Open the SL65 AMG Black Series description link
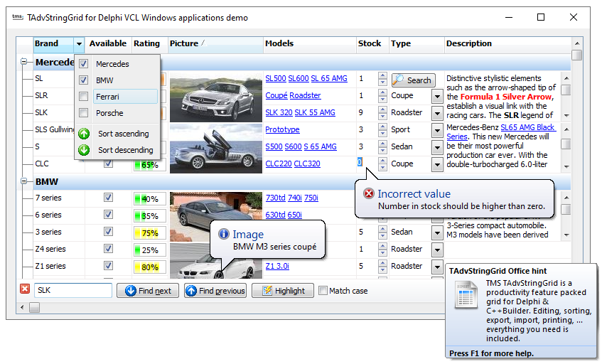602x364 pixels. pos(501,132)
